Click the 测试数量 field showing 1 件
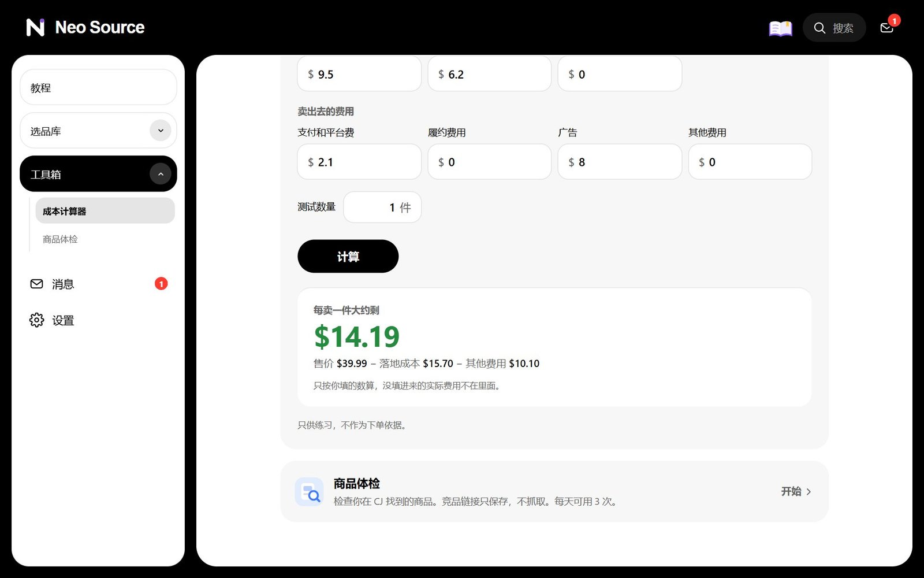The width and height of the screenshot is (924, 578). pos(382,207)
